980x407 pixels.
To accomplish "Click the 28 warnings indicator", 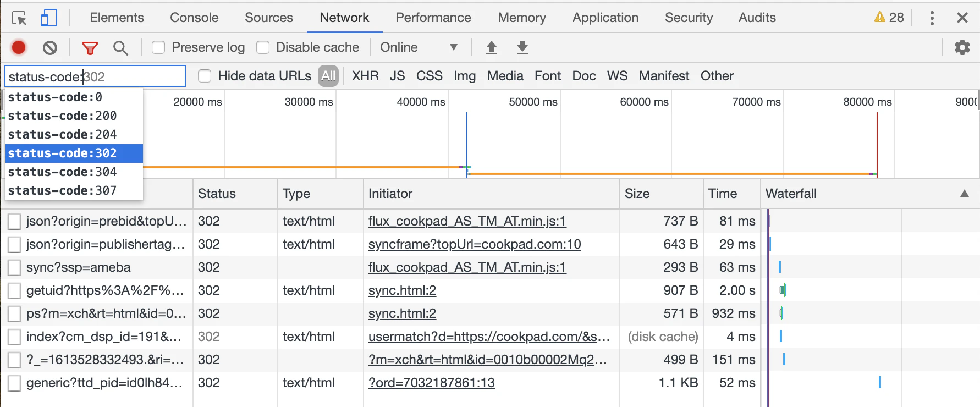I will click(889, 18).
